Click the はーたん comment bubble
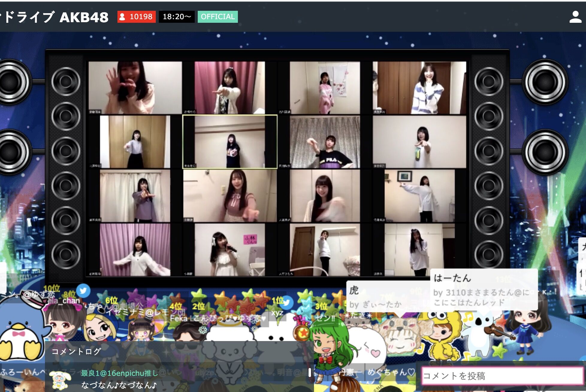This screenshot has height=392, width=586. click(x=484, y=290)
